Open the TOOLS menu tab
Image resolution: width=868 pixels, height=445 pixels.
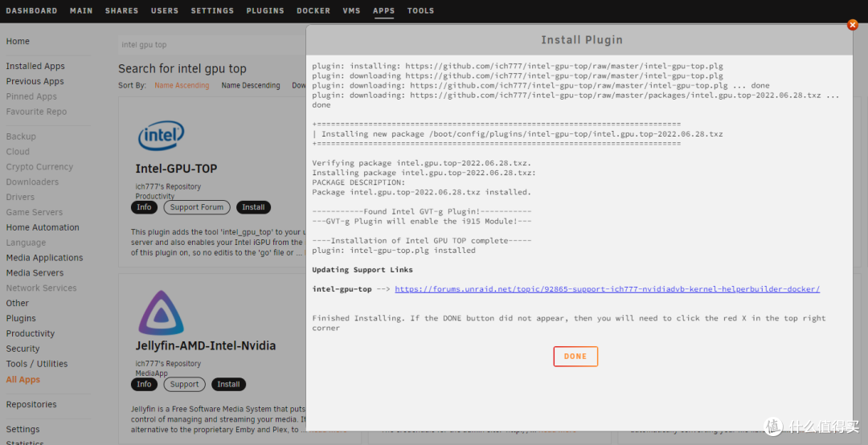click(x=420, y=10)
